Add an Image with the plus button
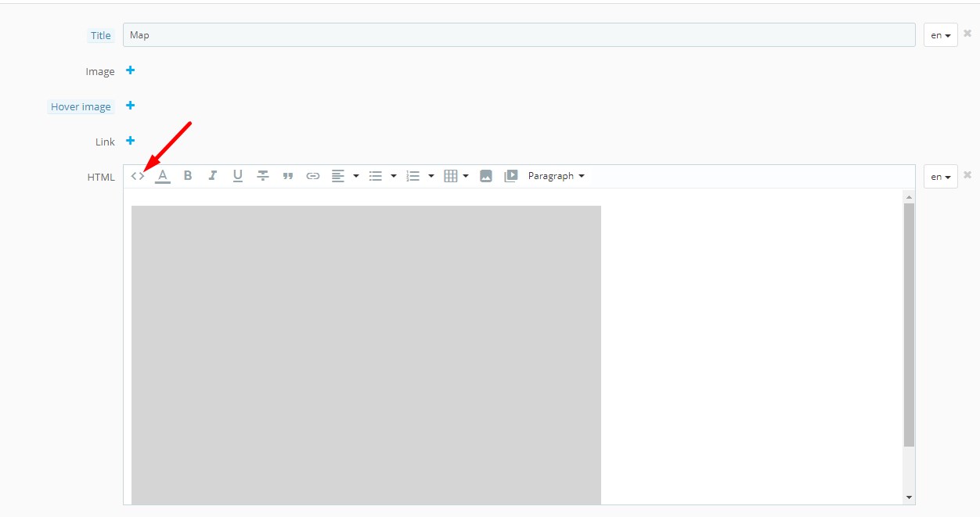This screenshot has height=517, width=980. coord(131,70)
